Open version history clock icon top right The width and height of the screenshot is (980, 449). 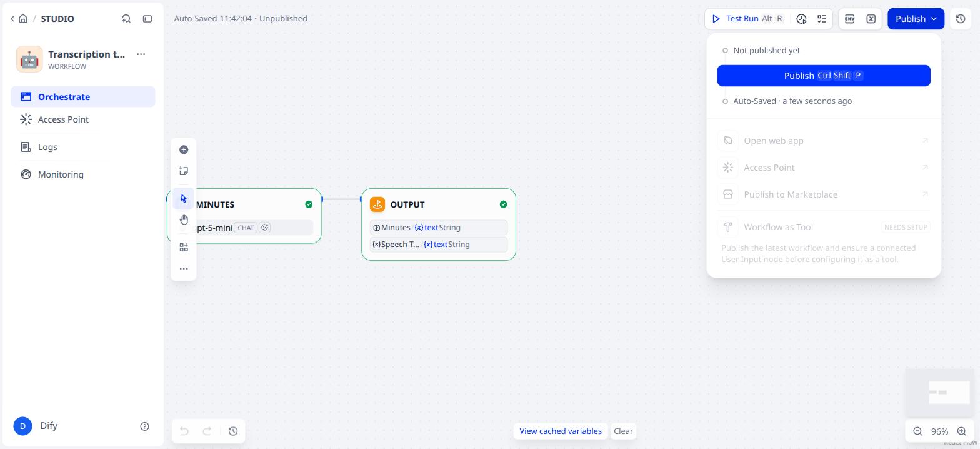[x=961, y=19]
